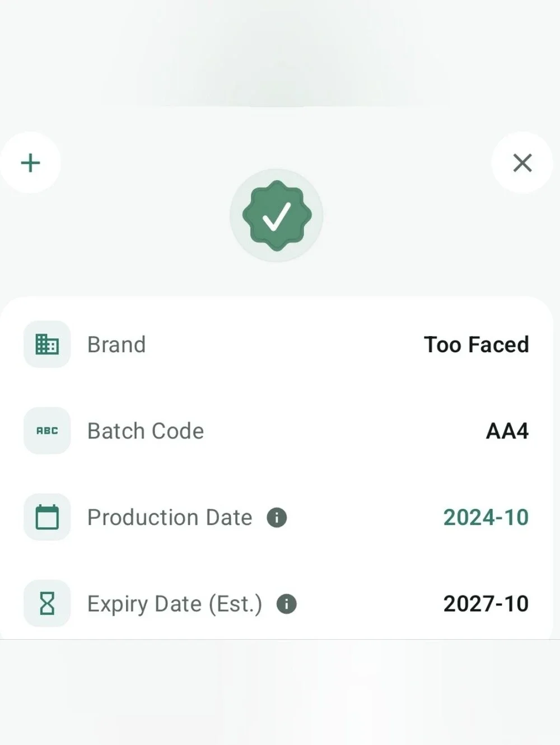Click the ABC batch code icon
The height and width of the screenshot is (745, 560).
[x=47, y=431]
